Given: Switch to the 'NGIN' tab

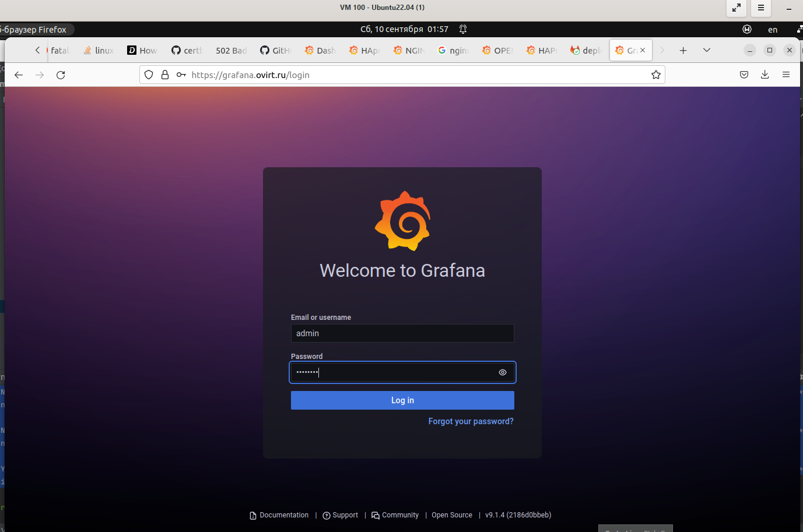Looking at the screenshot, I should (408, 51).
